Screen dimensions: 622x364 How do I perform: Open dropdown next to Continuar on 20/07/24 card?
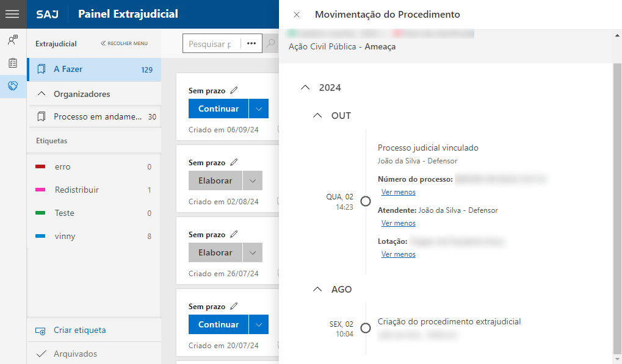pyautogui.click(x=259, y=324)
